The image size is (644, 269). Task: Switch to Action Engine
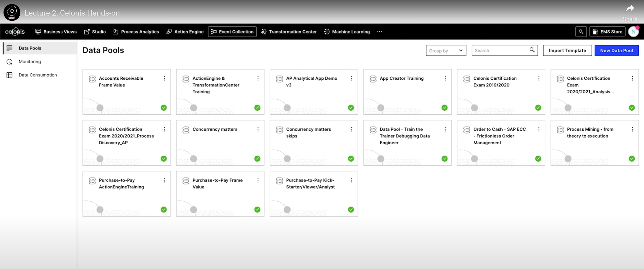point(185,32)
